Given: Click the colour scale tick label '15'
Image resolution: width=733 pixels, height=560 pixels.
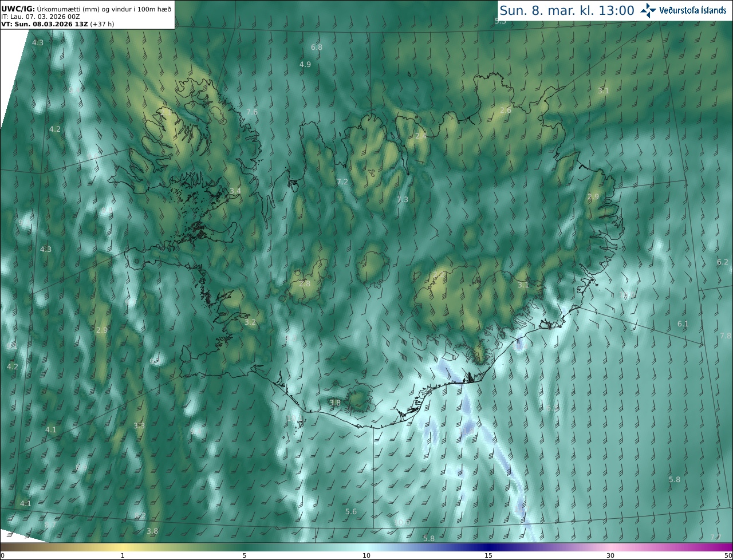Looking at the screenshot, I should tap(488, 556).
